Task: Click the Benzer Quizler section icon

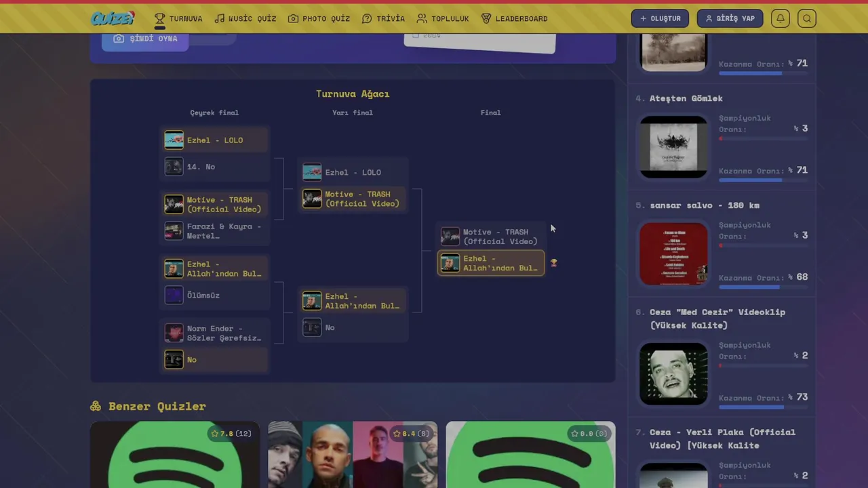Action: [x=96, y=406]
